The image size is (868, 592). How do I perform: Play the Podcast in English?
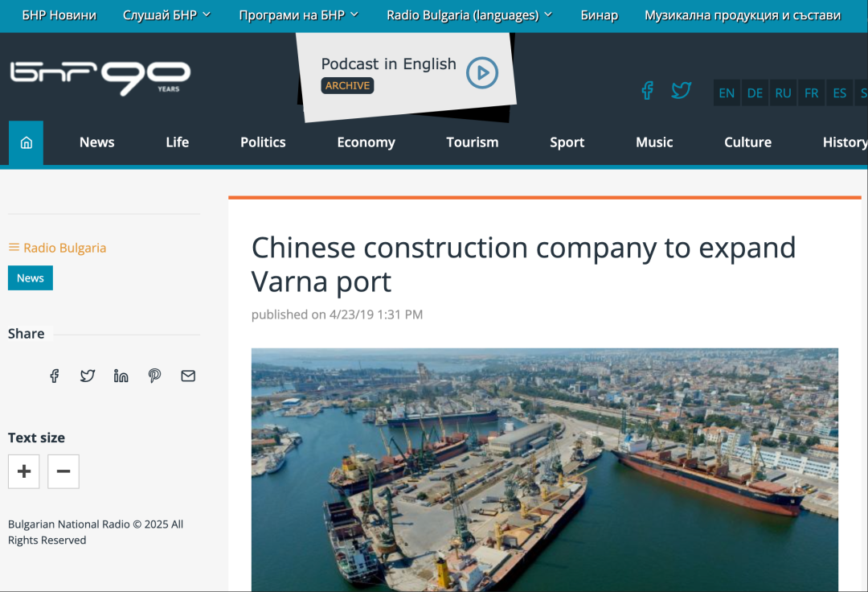(x=481, y=72)
